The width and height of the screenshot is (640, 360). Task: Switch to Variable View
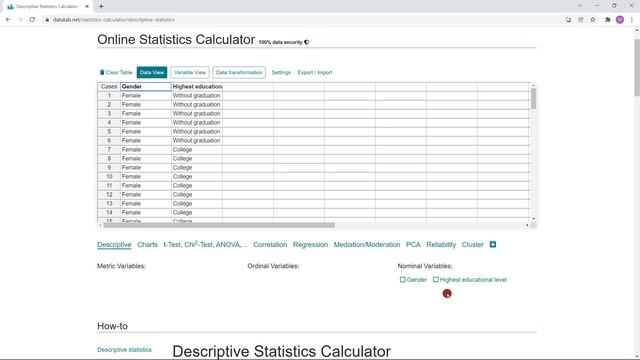(190, 72)
